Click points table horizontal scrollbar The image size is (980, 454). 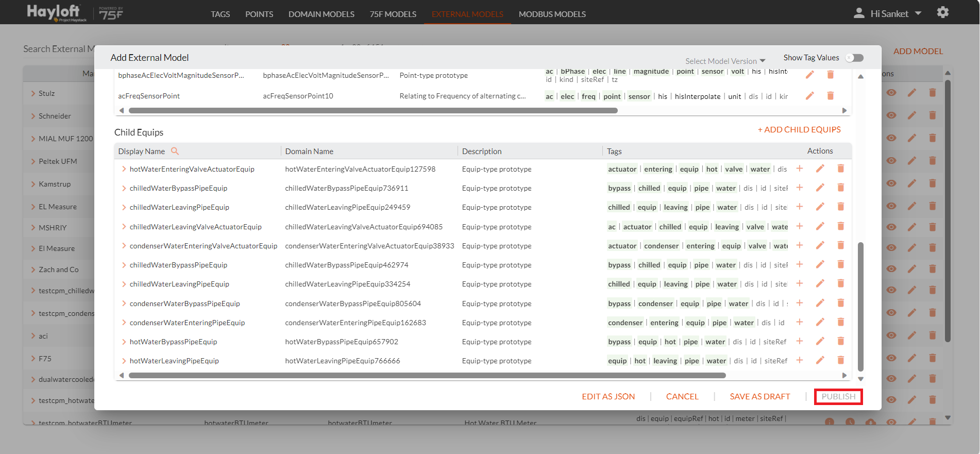click(x=373, y=110)
